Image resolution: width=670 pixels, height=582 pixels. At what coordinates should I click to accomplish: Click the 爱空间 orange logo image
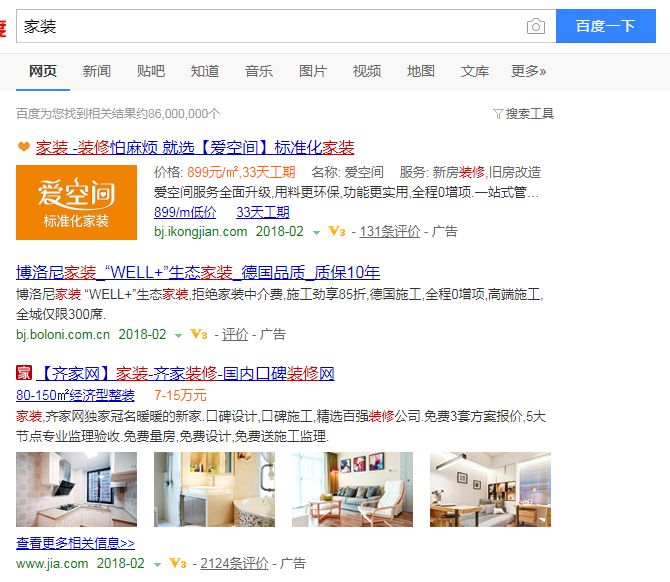(x=76, y=202)
